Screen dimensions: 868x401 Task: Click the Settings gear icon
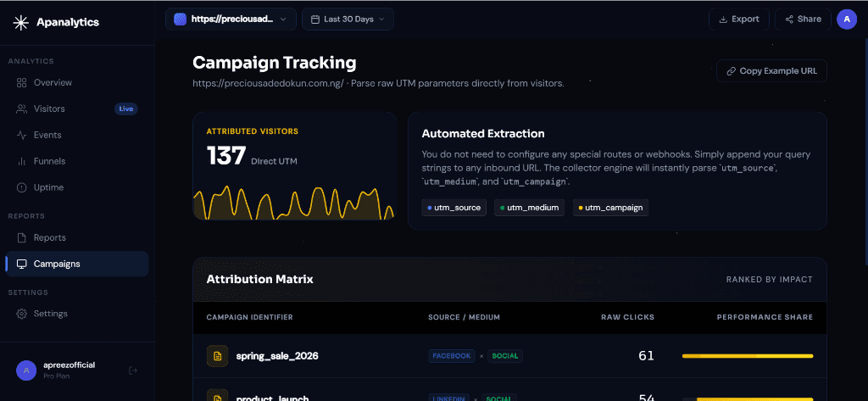[x=21, y=314]
